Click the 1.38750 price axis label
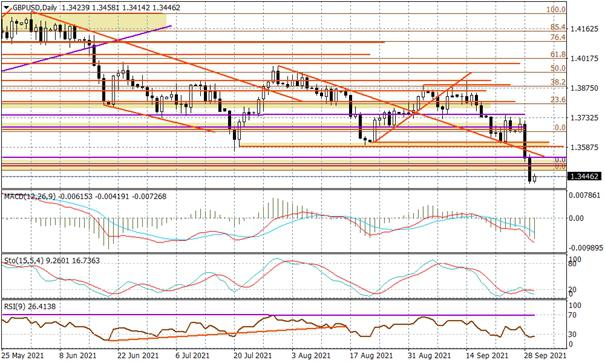 [585, 88]
